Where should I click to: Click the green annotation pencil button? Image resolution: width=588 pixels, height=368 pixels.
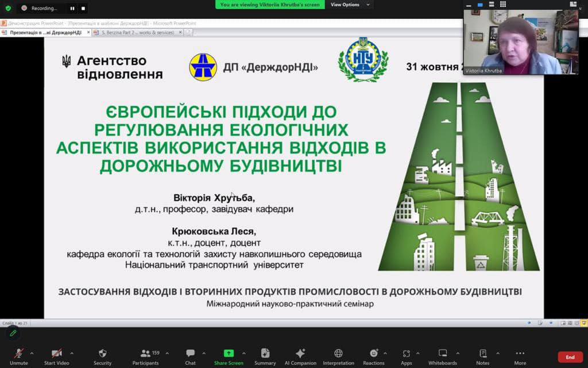coord(13,333)
